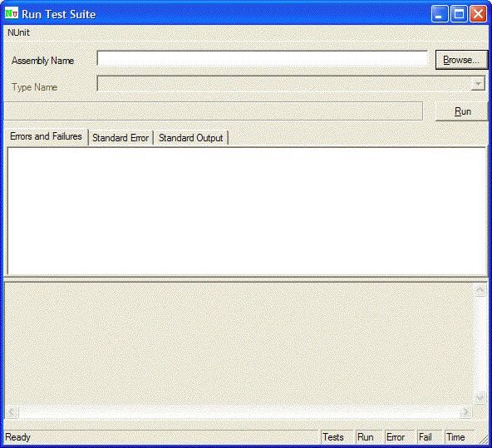
Task: Click the Assembly Name input field
Action: point(262,58)
